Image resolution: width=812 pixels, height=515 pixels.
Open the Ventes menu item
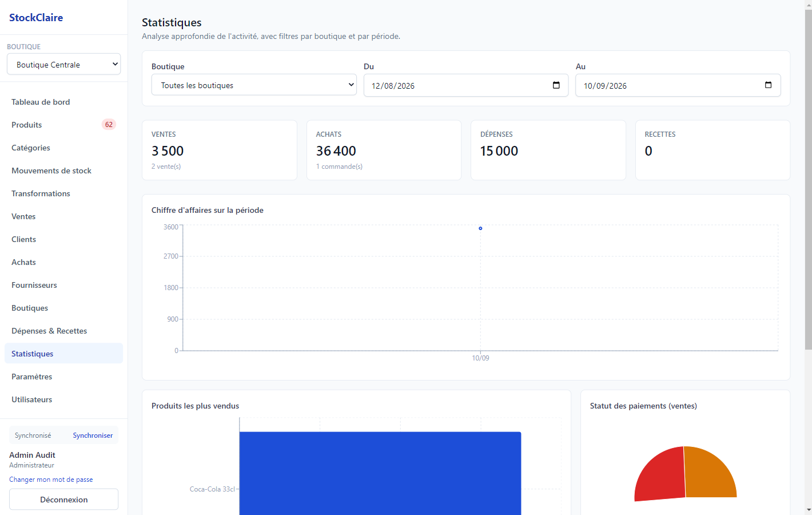click(x=63, y=216)
